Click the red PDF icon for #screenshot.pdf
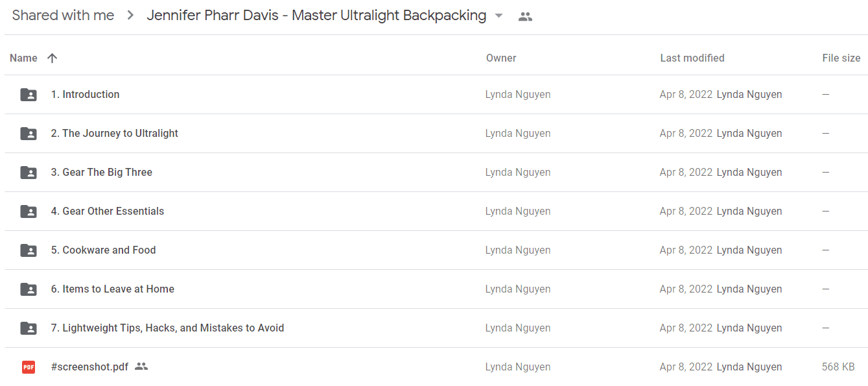Image resolution: width=868 pixels, height=386 pixels. [x=29, y=367]
